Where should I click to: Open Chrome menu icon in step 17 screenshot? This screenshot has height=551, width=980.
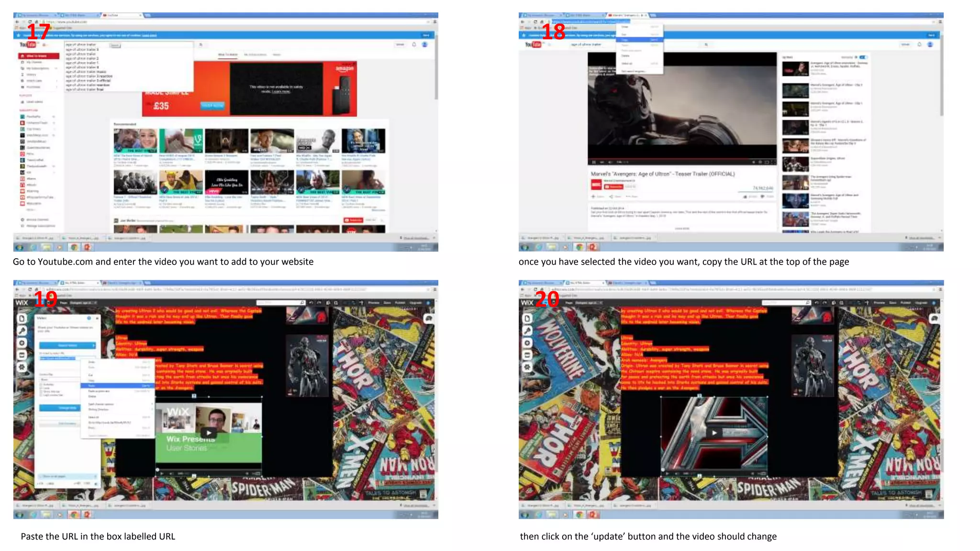pyautogui.click(x=434, y=22)
